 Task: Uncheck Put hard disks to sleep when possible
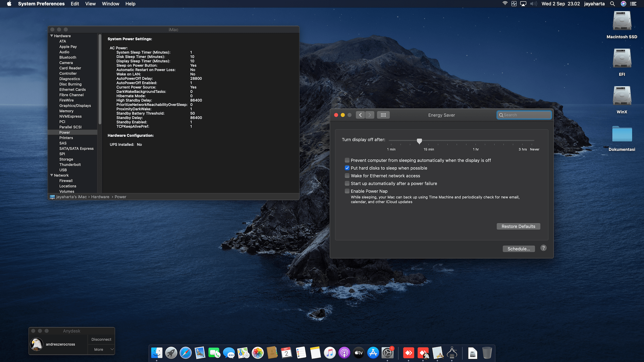pyautogui.click(x=347, y=168)
